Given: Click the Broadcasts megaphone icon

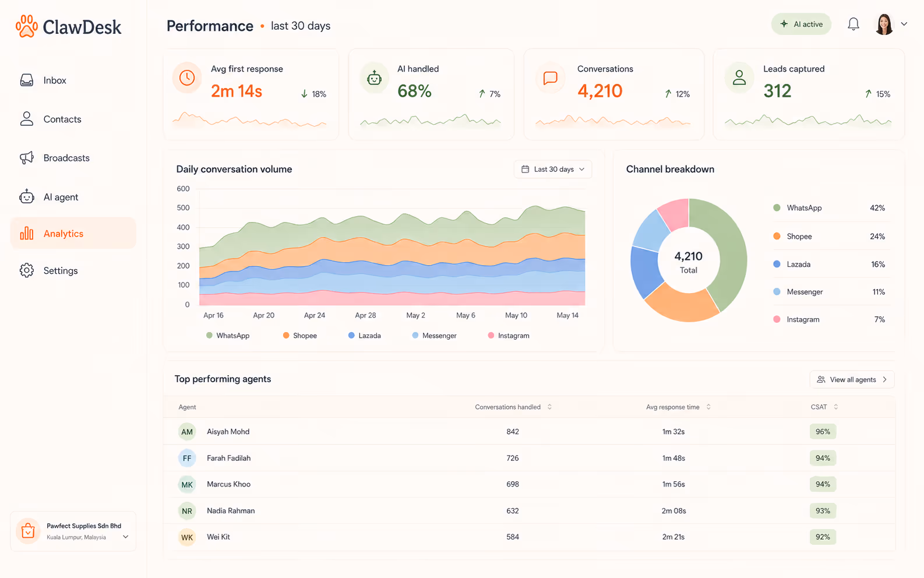Looking at the screenshot, I should click(27, 158).
